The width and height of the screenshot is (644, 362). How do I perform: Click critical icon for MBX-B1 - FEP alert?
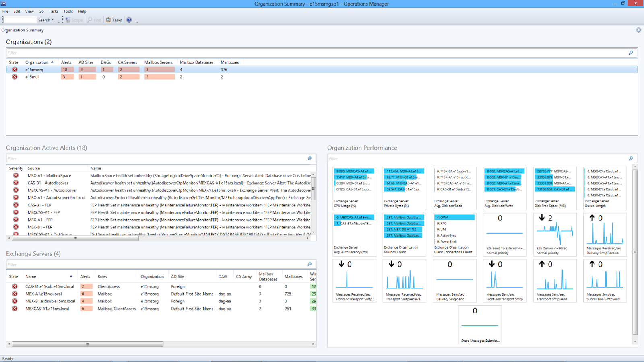tap(16, 227)
